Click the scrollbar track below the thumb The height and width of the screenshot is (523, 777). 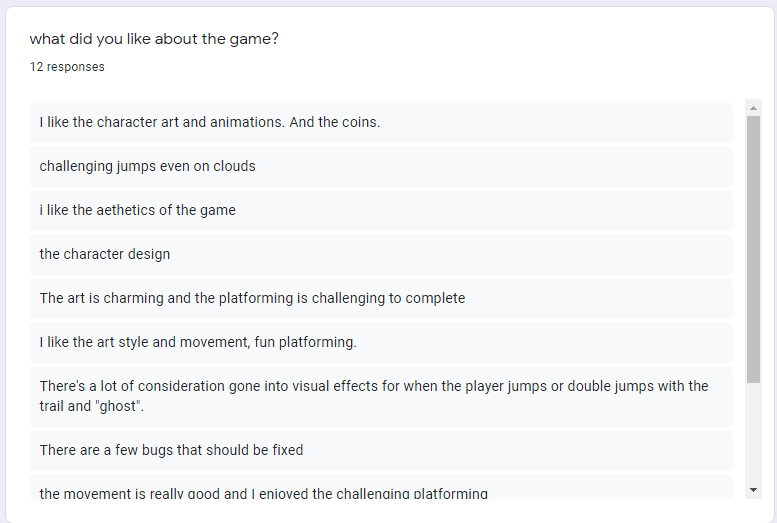(753, 430)
